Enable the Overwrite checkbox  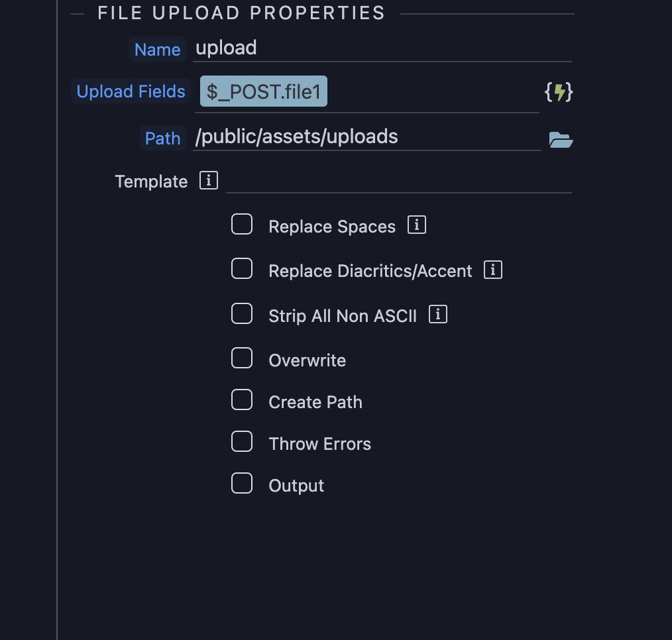coord(242,358)
